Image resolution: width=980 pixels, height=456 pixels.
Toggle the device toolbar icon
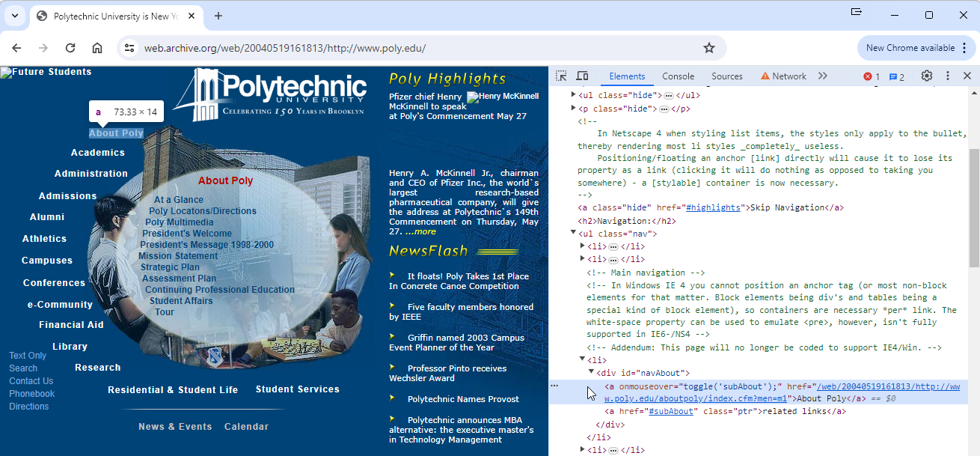582,76
